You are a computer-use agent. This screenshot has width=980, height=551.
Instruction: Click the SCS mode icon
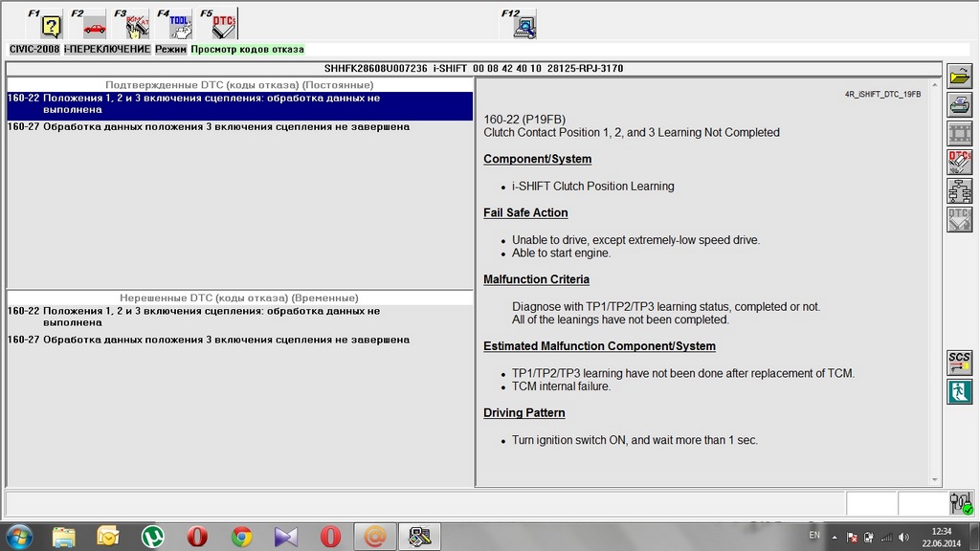click(x=959, y=363)
